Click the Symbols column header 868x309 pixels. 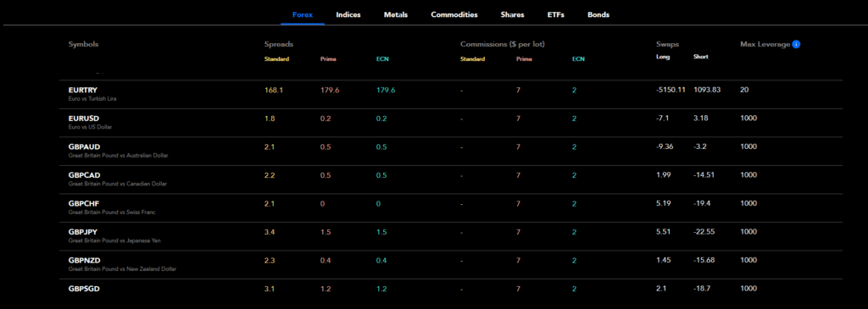point(84,44)
